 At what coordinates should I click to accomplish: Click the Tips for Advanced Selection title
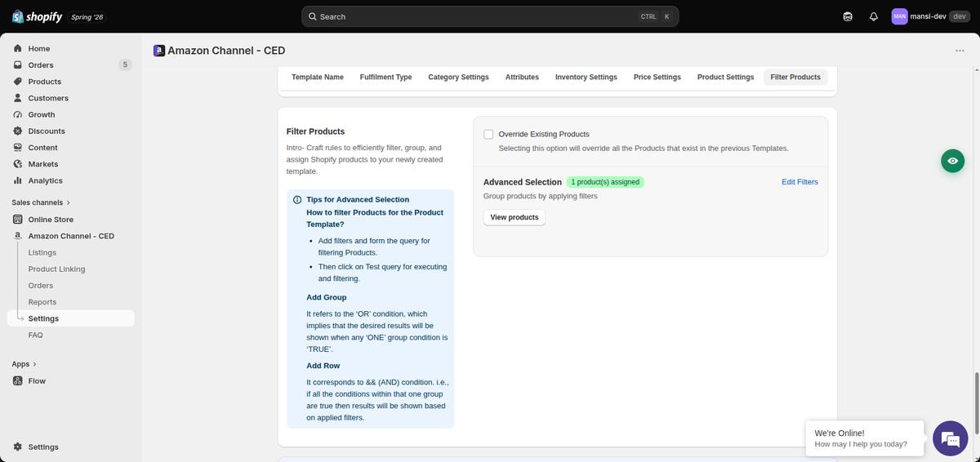tap(358, 199)
